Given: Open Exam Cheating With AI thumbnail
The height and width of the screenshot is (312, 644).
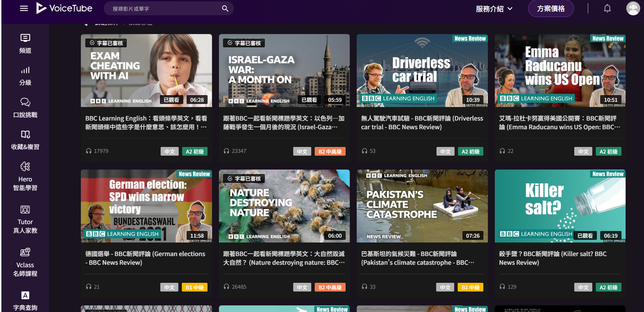Looking at the screenshot, I should 146,71.
